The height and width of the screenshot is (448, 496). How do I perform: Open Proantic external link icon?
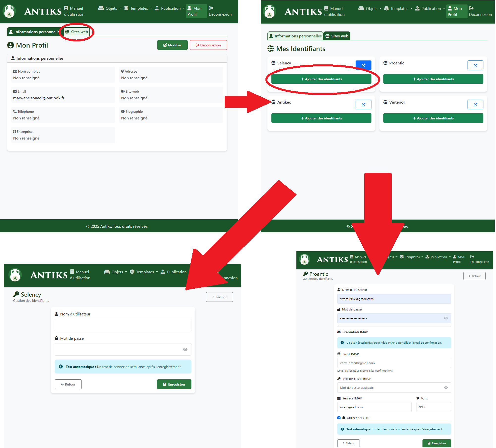pos(475,65)
